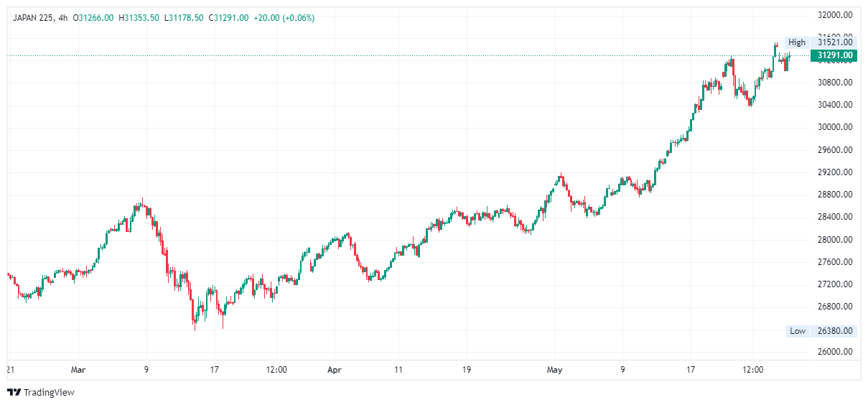Click the Low 26380.00 price label
The height and width of the screenshot is (405, 868).
pos(821,331)
